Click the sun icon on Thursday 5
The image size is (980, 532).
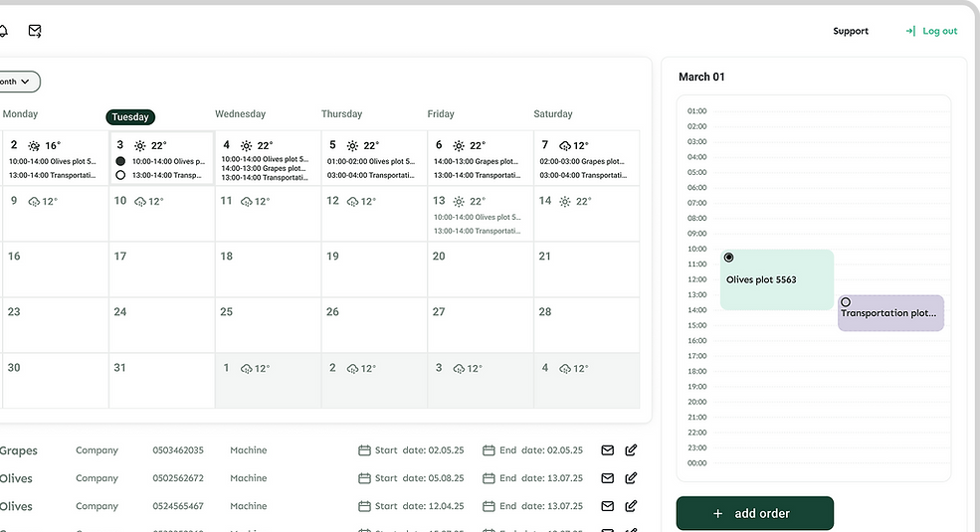[x=352, y=146]
